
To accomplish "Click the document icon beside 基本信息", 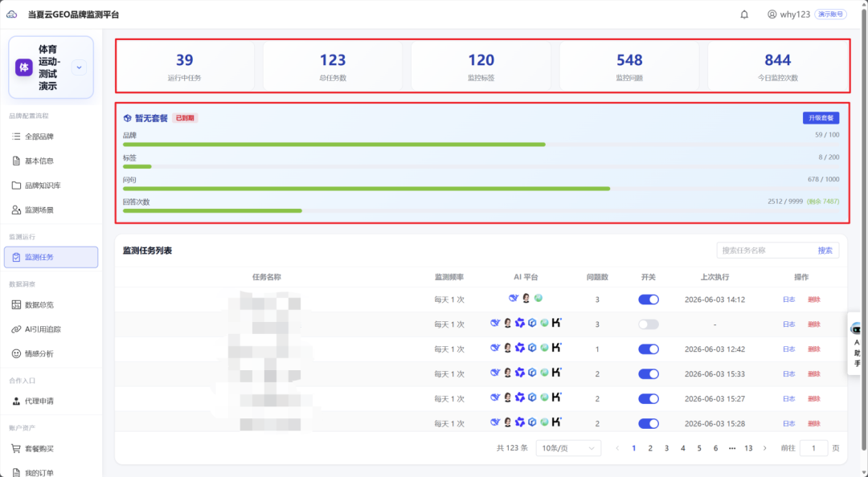I will coord(16,161).
